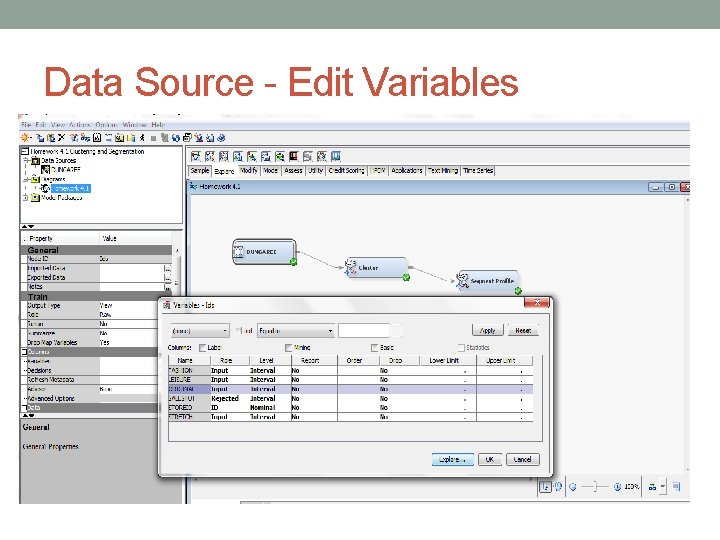The height and width of the screenshot is (540, 720).
Task: Click the green check status on DUNGAREE node
Action: (293, 262)
